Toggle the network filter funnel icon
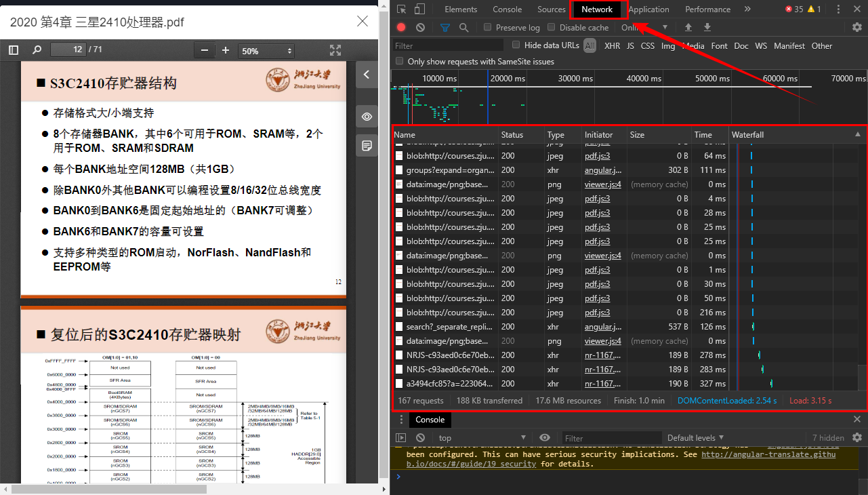Screen dimensions: 868x495 point(445,27)
